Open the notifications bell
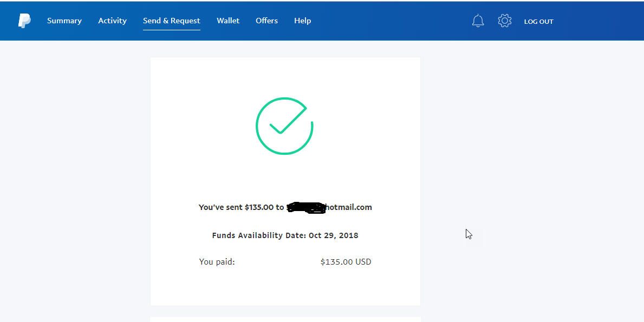644x322 pixels. [x=478, y=21]
